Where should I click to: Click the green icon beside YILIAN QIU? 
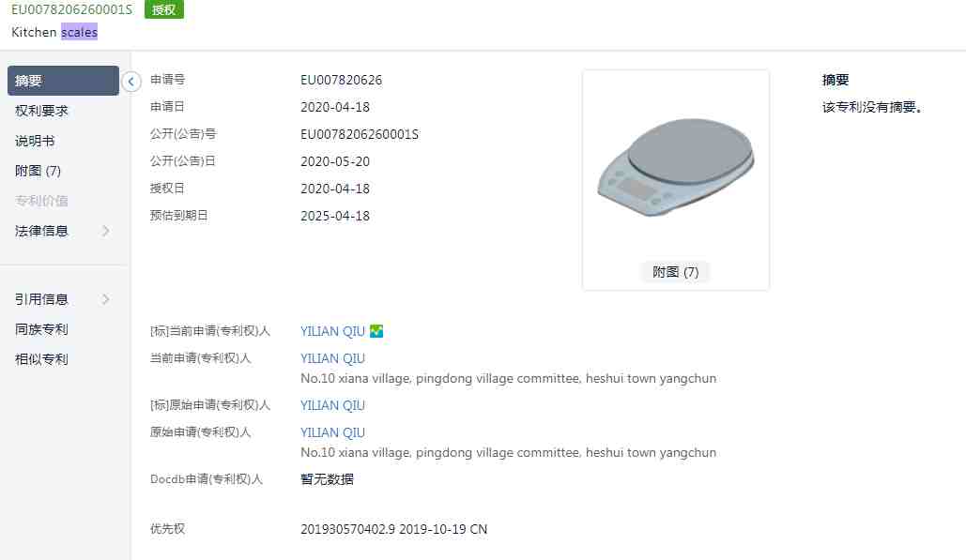coord(376,331)
